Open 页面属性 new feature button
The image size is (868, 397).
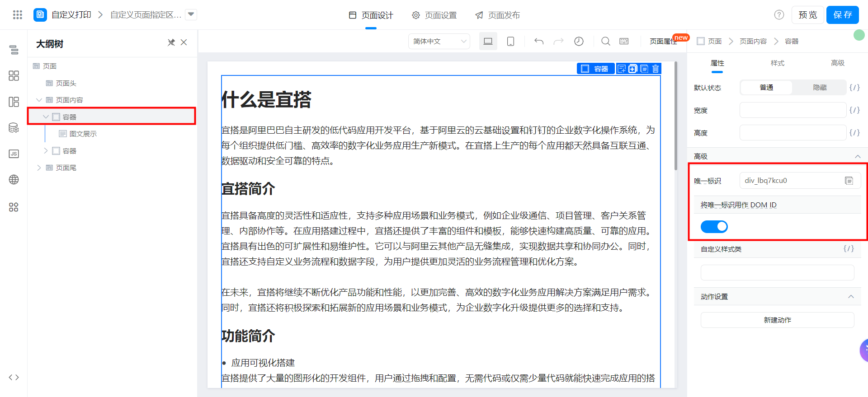tap(664, 41)
